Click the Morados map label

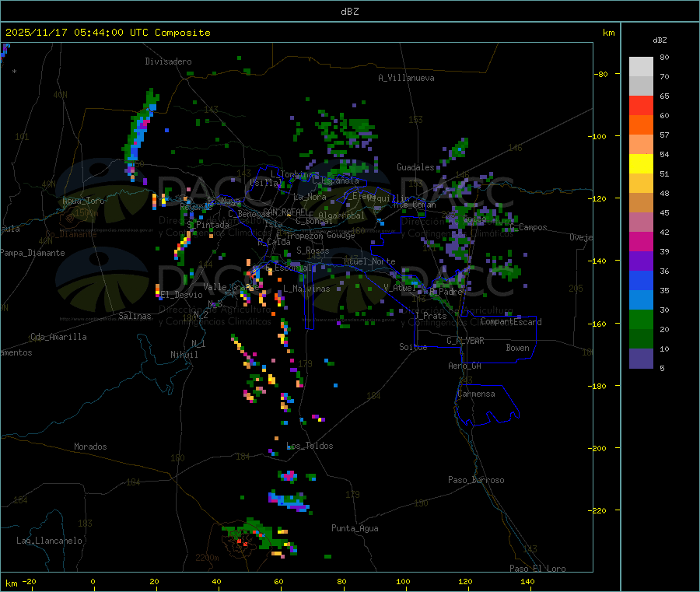click(x=90, y=447)
